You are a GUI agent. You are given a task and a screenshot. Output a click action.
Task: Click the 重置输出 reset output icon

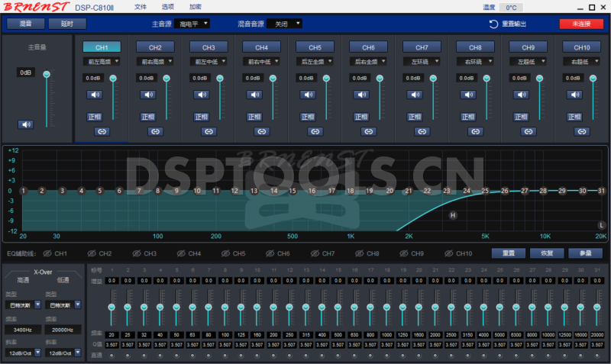tap(493, 24)
